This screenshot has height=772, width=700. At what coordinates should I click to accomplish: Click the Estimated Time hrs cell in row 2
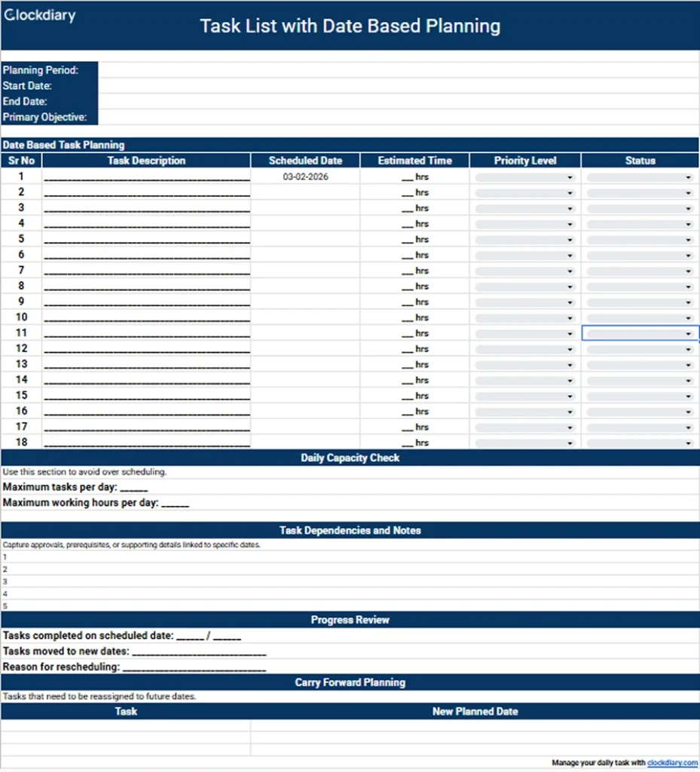coord(414,192)
